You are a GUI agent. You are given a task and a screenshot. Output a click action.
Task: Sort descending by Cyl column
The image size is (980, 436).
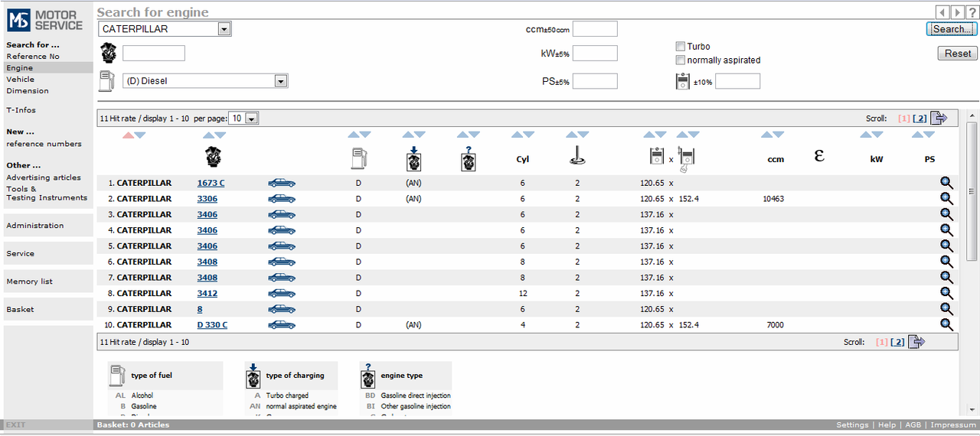(529, 135)
